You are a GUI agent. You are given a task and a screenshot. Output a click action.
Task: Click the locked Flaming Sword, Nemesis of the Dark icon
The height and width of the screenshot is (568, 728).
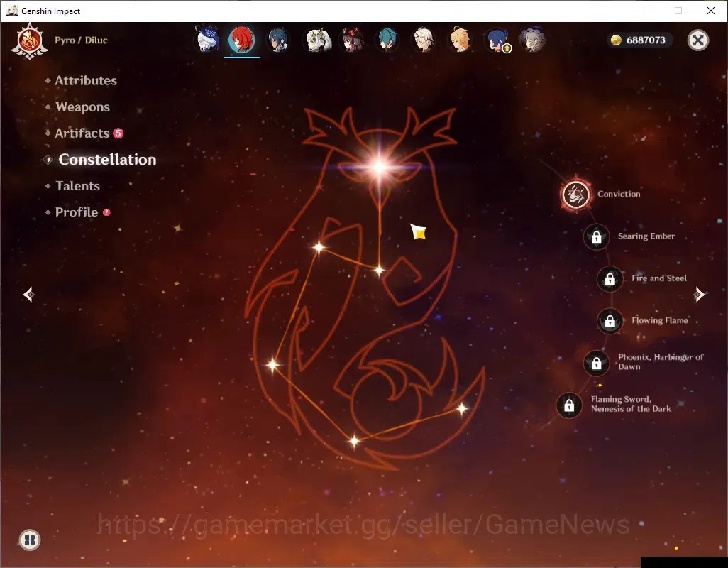569,405
